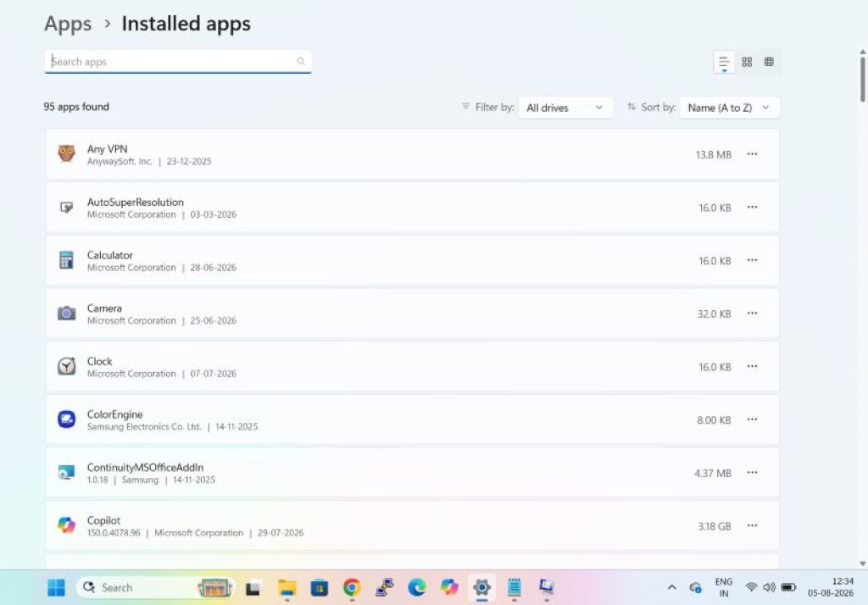Click the Installed apps heading
Screen dimensions: 868x605
point(186,24)
